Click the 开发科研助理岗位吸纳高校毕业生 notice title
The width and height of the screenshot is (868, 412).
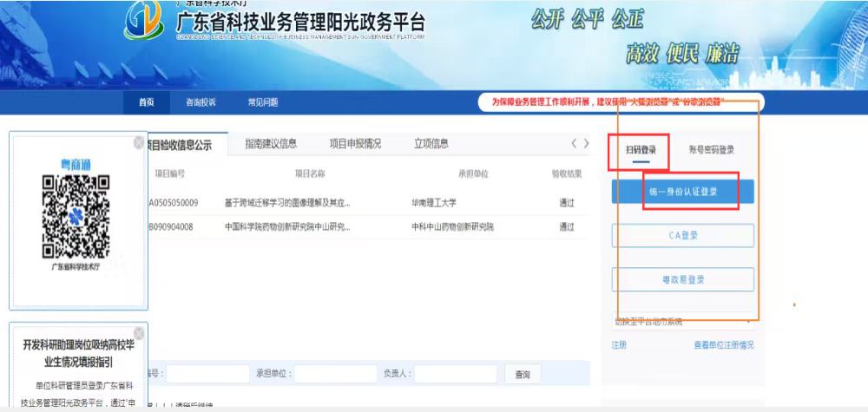(x=79, y=353)
